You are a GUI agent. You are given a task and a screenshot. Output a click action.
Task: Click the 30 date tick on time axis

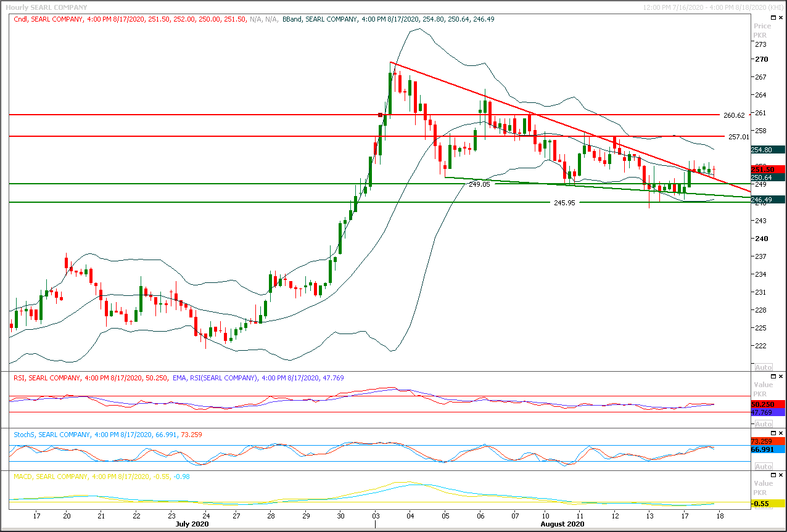340,515
